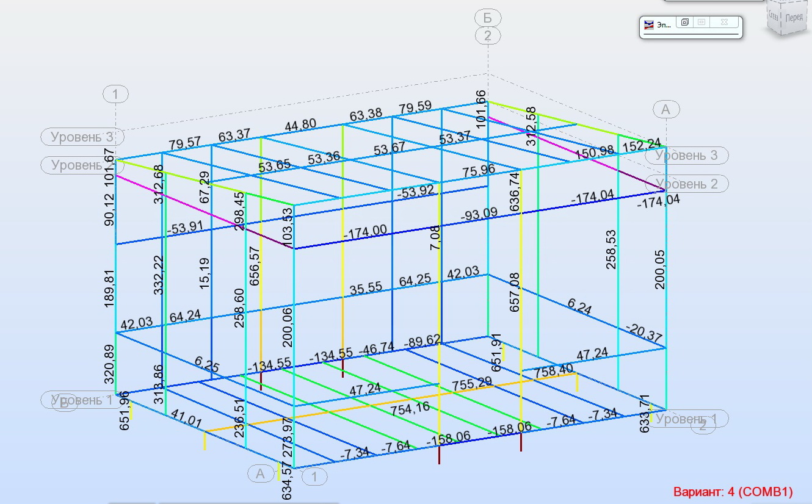Pick the 7,08 value label
This screenshot has height=504, width=812.
pos(434,237)
